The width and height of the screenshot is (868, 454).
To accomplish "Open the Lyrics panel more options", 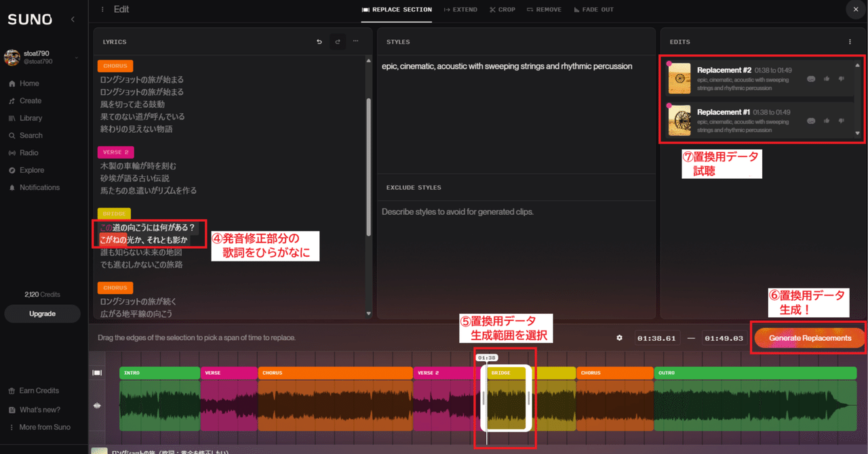I will 355,41.
